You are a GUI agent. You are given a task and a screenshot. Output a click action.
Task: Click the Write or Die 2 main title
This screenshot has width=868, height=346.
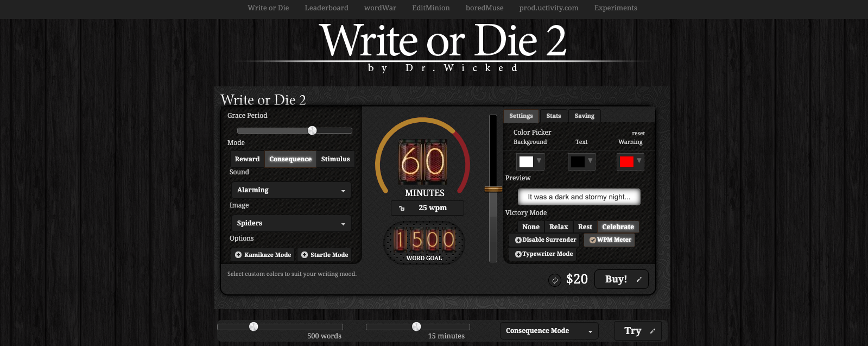pyautogui.click(x=443, y=41)
